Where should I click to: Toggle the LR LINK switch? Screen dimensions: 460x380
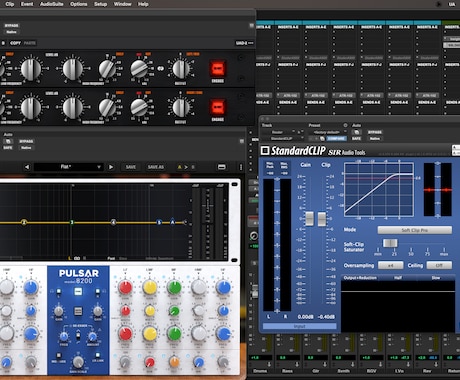[98, 355]
